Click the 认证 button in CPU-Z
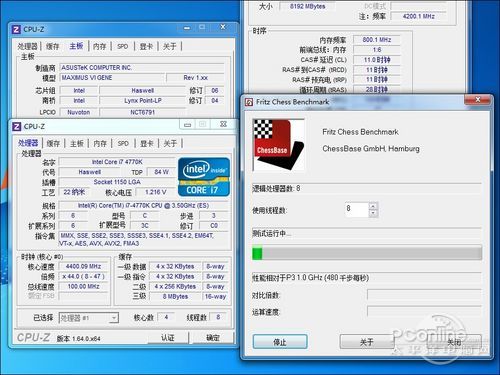Screen dimensions: 500x375 (168, 338)
